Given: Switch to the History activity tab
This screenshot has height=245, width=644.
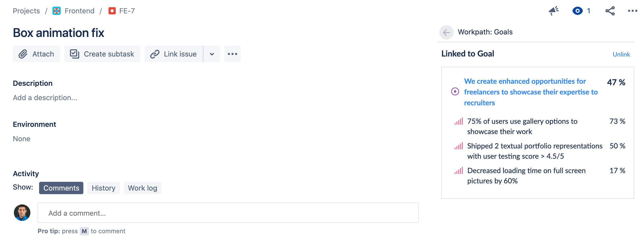Looking at the screenshot, I should [104, 188].
